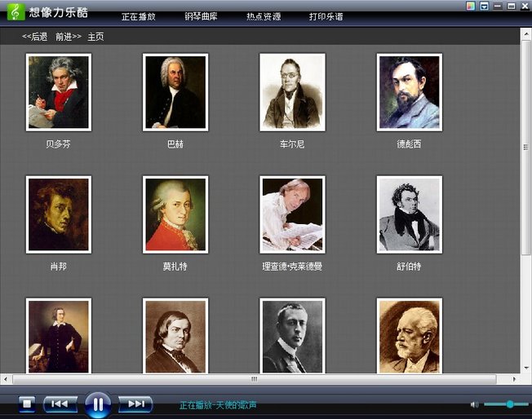Open the skin color icon in title bar
The width and height of the screenshot is (532, 419).
(471, 6)
